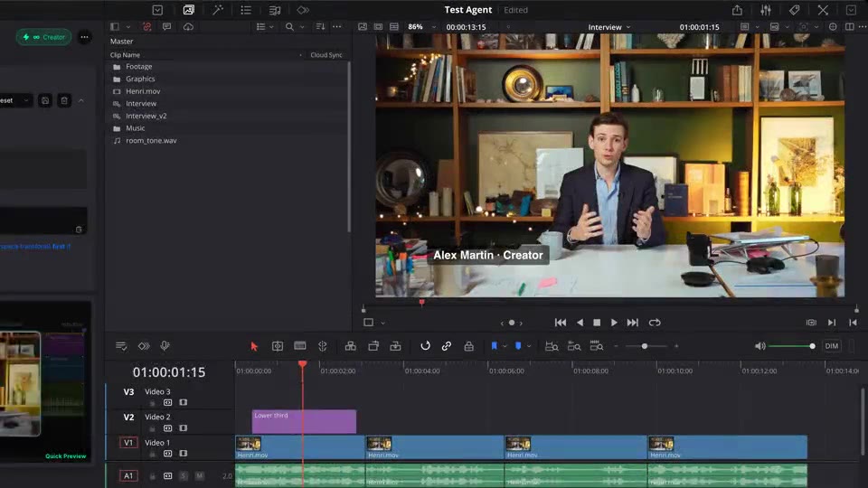Image resolution: width=868 pixels, height=488 pixels.
Task: Click the Detail Zoom icon
Action: point(574,346)
